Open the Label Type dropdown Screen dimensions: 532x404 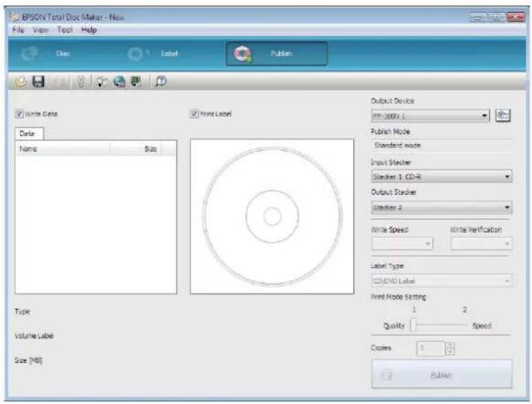[x=441, y=281]
